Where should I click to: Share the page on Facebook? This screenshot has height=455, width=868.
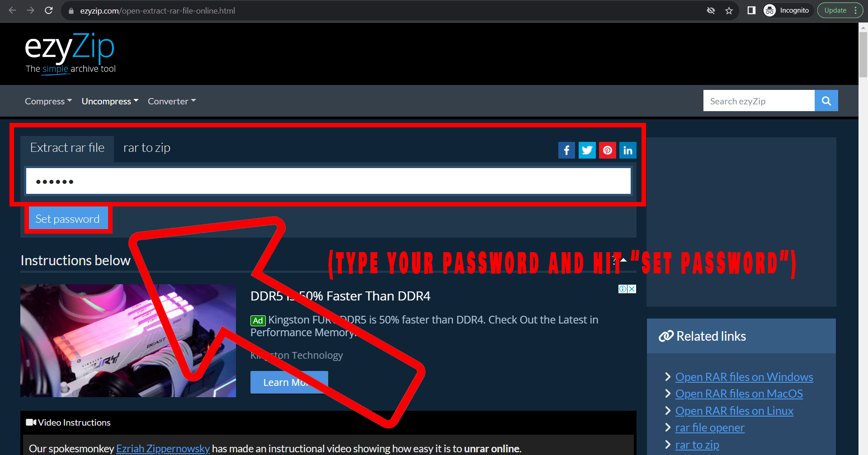point(566,150)
